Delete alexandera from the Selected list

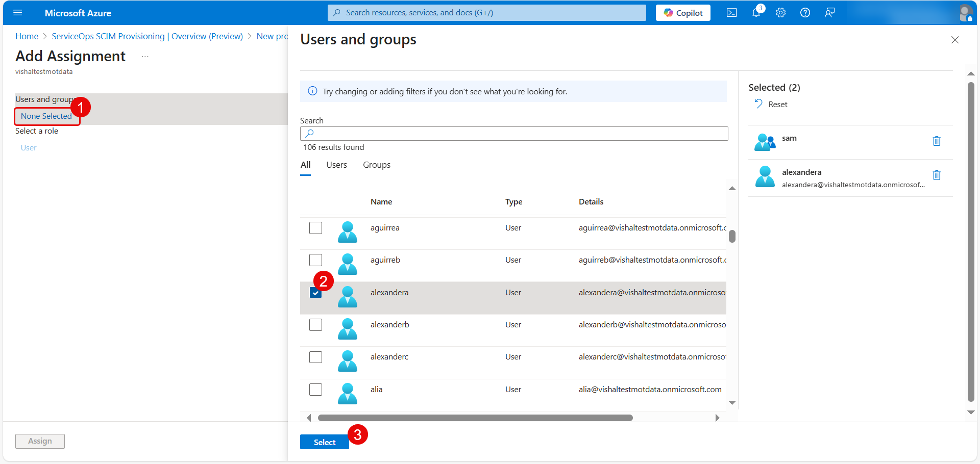[937, 175]
